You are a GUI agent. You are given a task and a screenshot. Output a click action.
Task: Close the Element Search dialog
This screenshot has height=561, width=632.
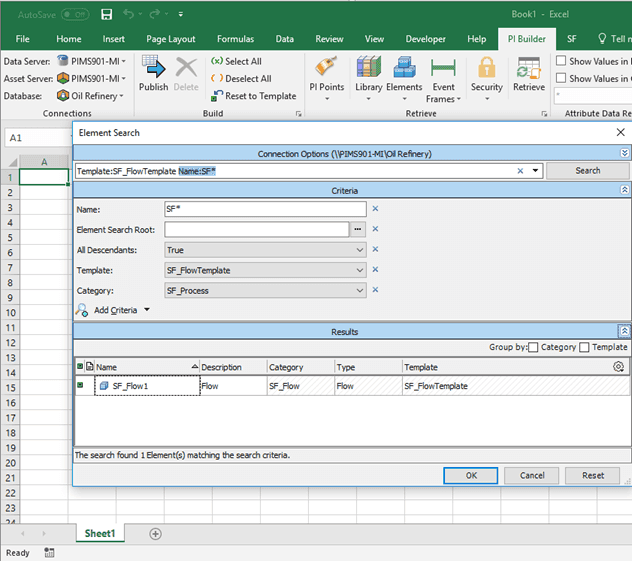621,132
